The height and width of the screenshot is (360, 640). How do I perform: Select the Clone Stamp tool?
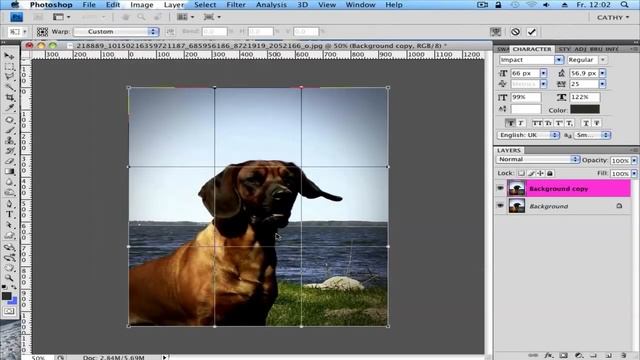pyautogui.click(x=9, y=141)
